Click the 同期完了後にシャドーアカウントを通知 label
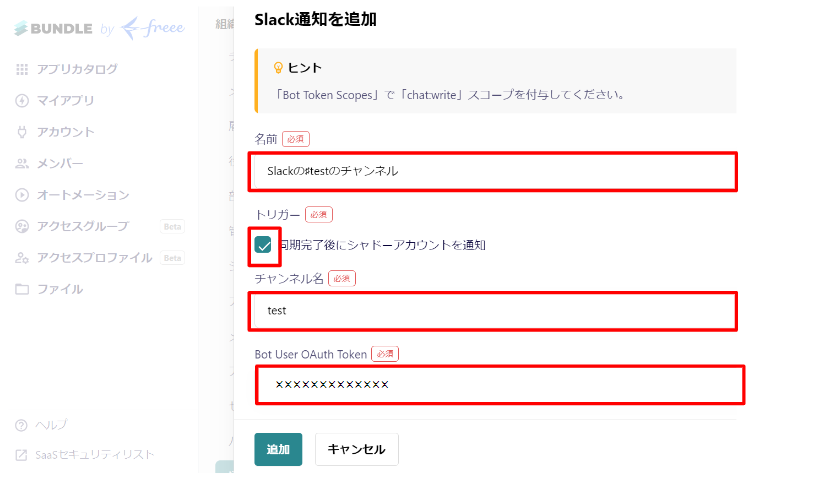Viewport: 818px width, 477px height. [382, 245]
